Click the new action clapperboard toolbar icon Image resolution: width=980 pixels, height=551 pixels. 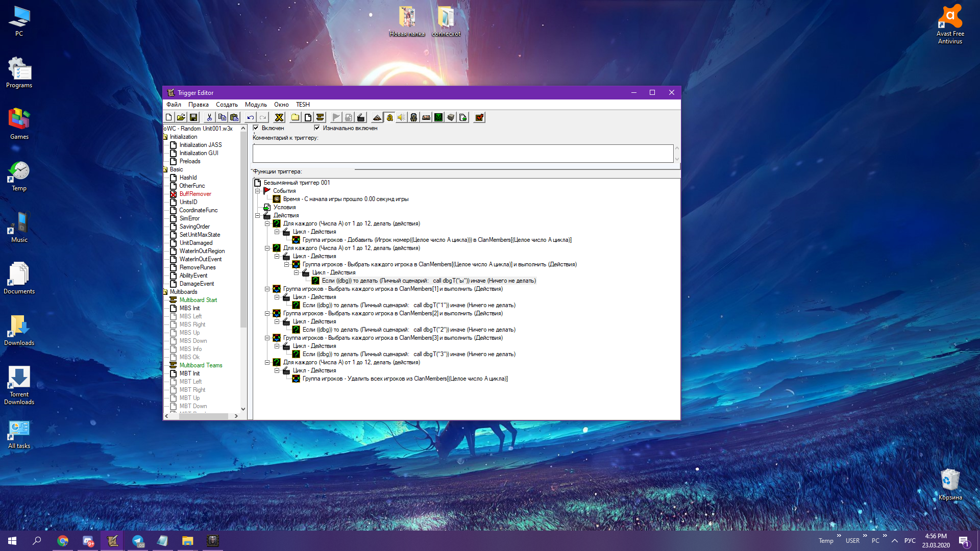(x=361, y=117)
